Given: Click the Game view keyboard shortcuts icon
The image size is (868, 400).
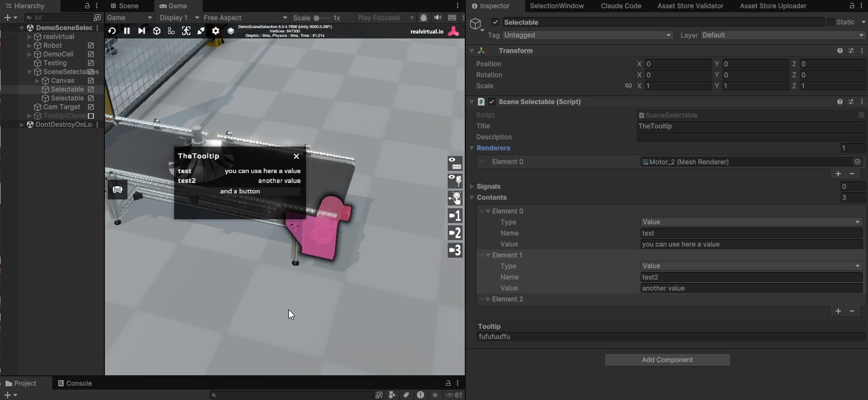Looking at the screenshot, I should (452, 18).
